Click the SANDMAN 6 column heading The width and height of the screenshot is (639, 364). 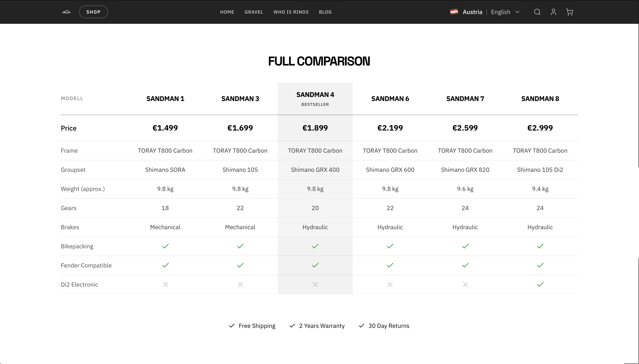390,99
